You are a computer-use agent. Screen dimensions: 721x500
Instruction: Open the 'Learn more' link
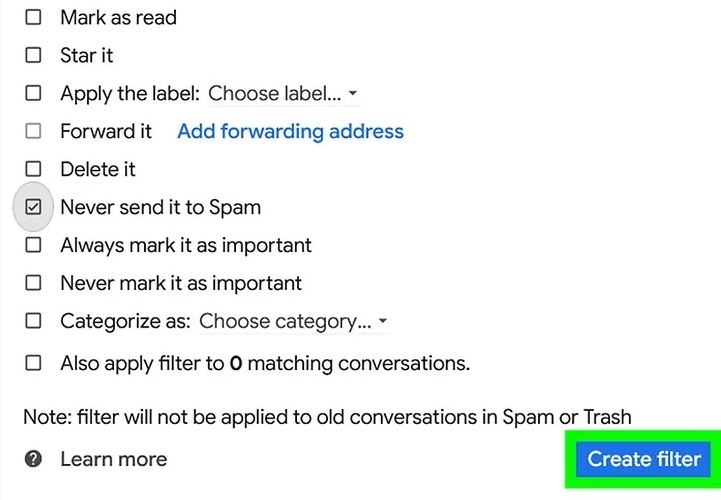tap(114, 459)
